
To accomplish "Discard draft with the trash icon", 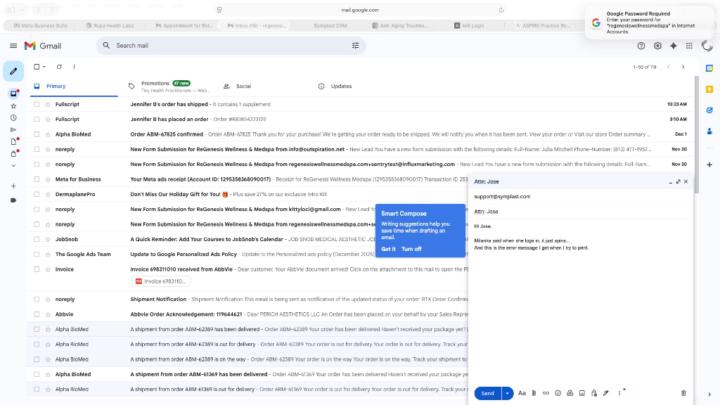I will [x=683, y=393].
